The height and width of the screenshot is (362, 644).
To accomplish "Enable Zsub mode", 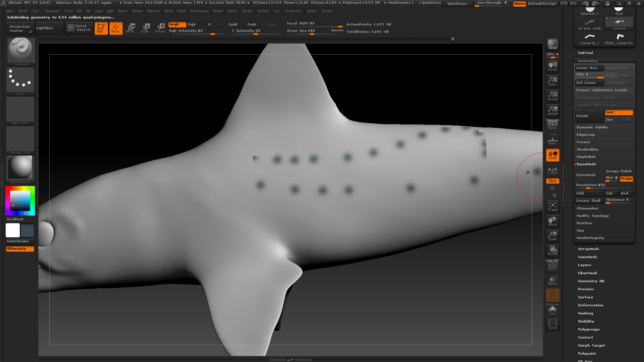I will 252,24.
